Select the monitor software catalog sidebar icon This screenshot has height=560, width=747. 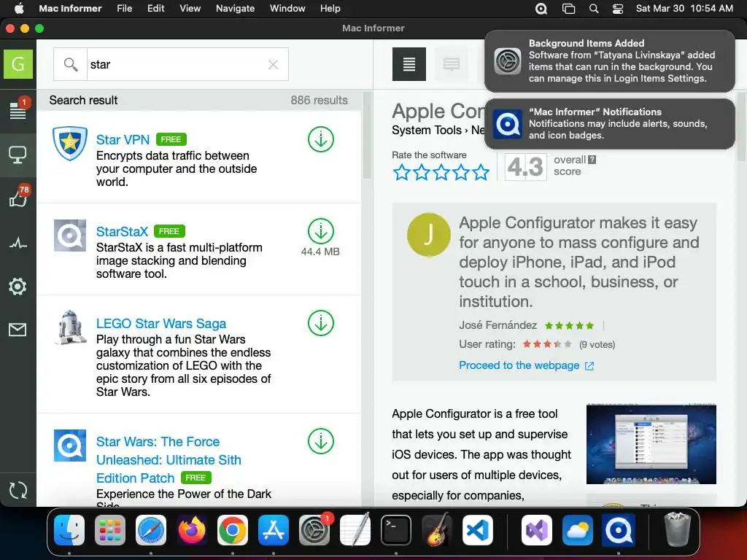pos(18,155)
